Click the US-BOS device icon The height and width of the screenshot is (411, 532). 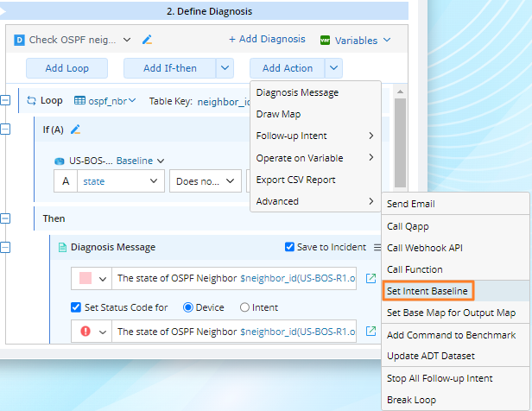(x=60, y=161)
